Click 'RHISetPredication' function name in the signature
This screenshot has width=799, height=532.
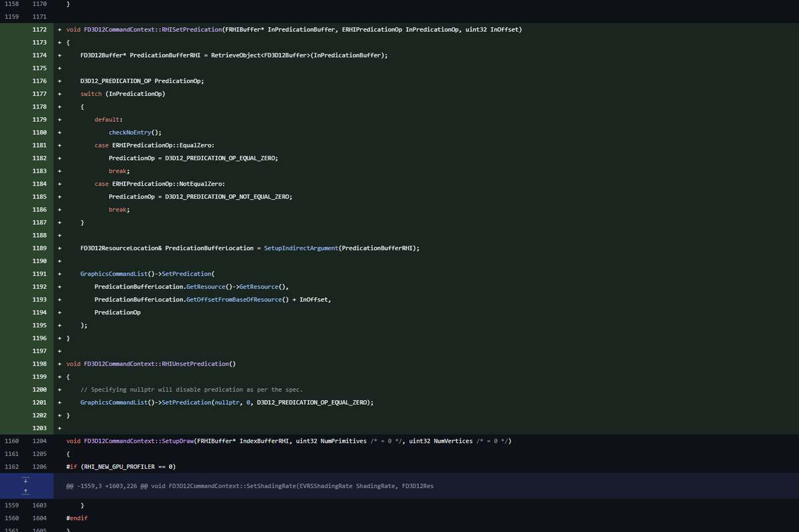pos(192,30)
